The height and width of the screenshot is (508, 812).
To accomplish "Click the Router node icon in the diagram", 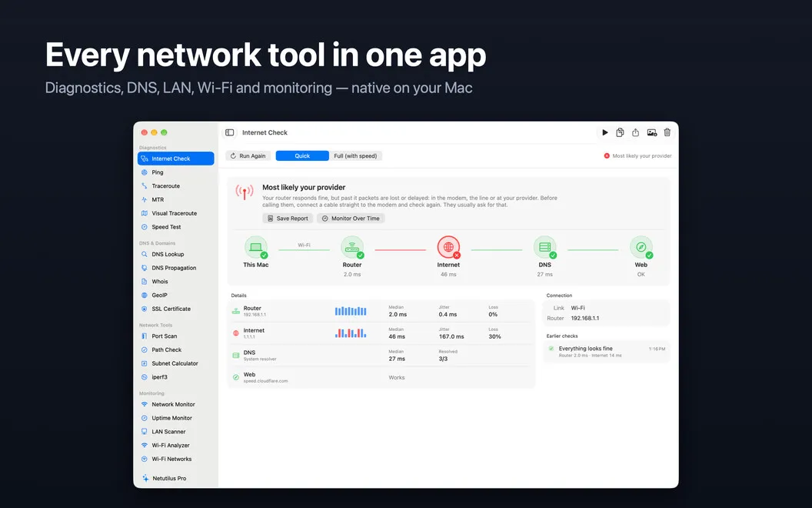I will point(352,247).
